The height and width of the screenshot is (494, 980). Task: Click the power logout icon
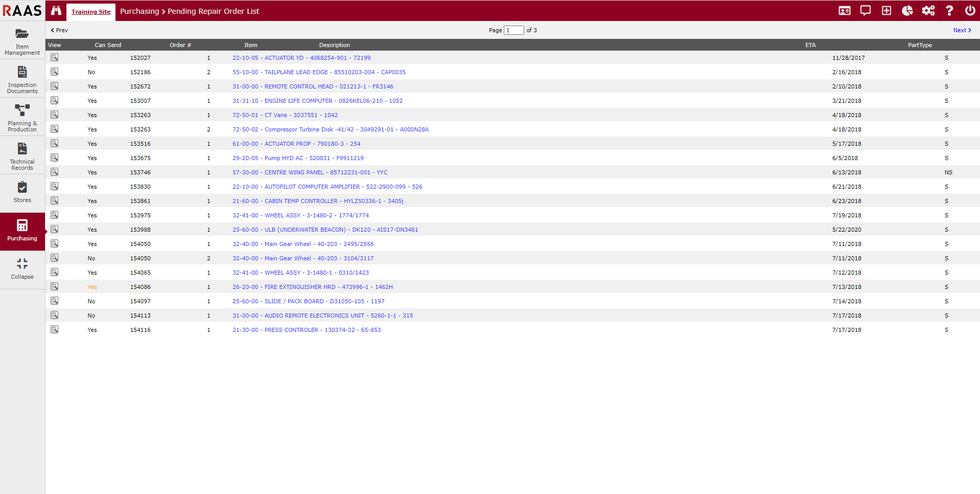point(970,10)
